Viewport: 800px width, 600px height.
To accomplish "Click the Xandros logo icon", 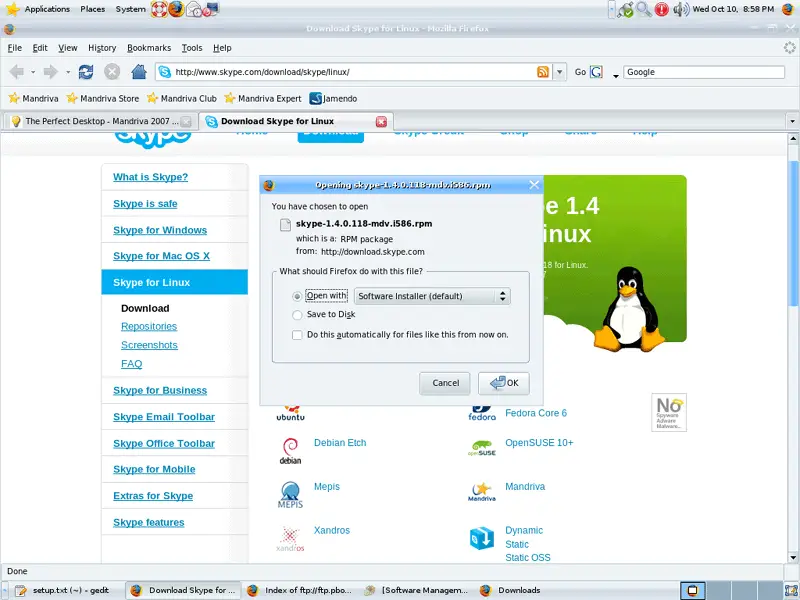I will point(290,539).
